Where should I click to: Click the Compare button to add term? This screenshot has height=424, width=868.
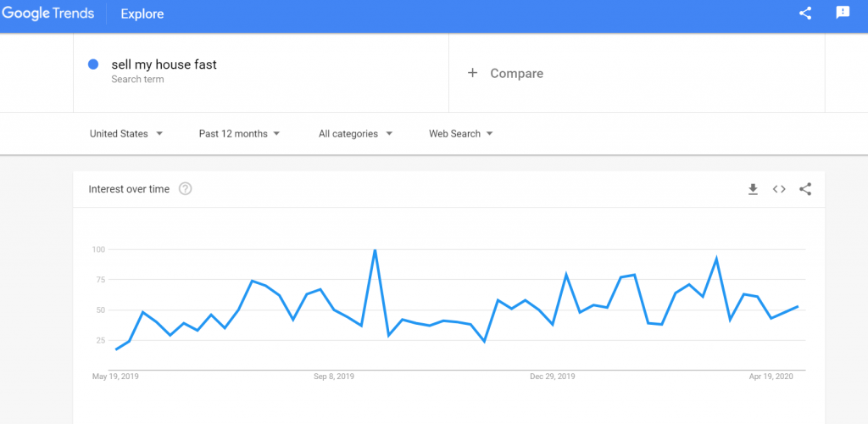[x=505, y=73]
